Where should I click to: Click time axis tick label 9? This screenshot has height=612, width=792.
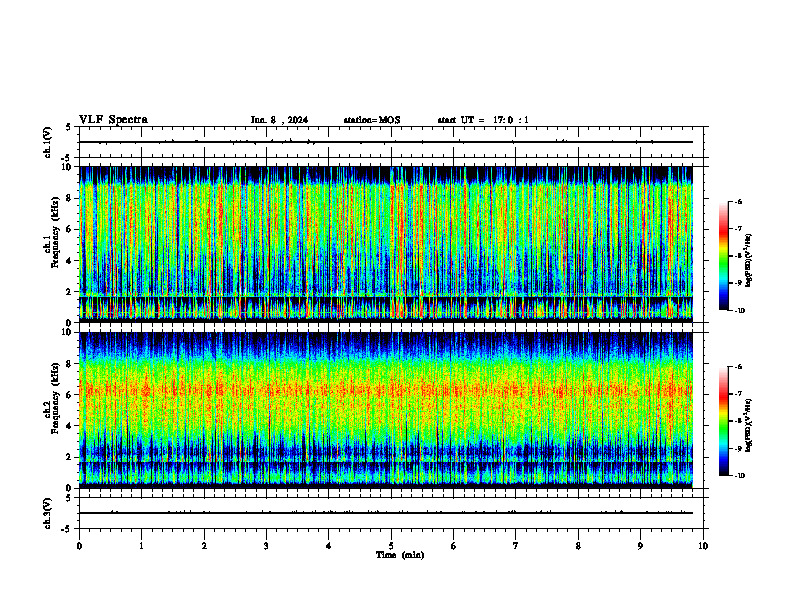point(640,546)
